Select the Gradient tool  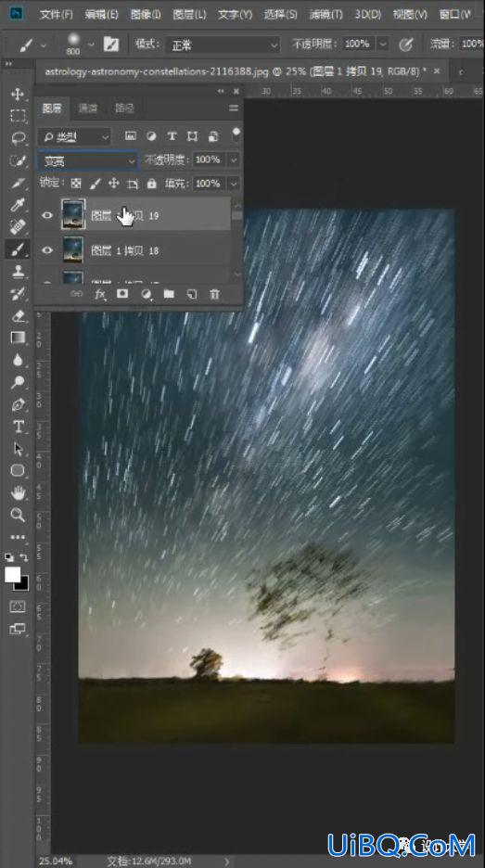pos(18,338)
